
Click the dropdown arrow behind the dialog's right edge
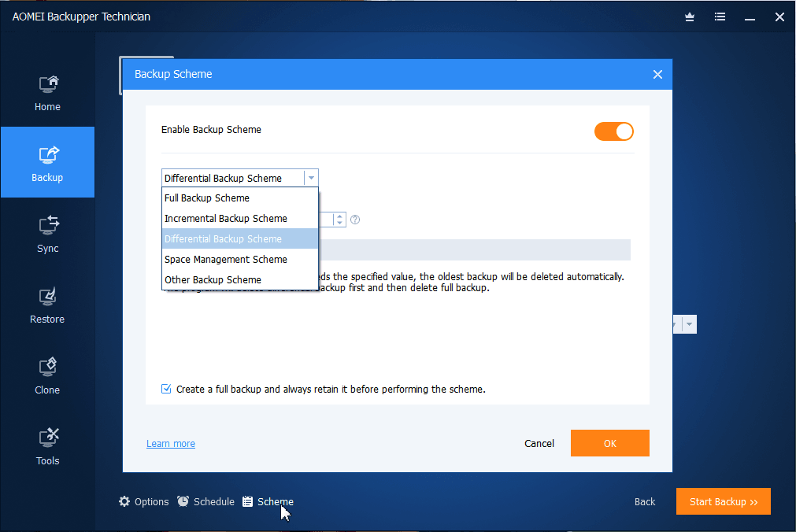click(x=689, y=324)
